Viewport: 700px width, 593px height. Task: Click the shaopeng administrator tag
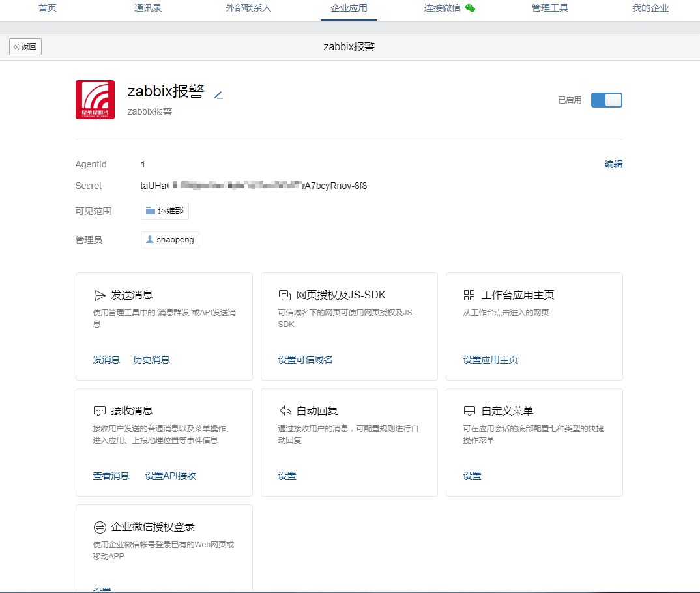pos(170,240)
